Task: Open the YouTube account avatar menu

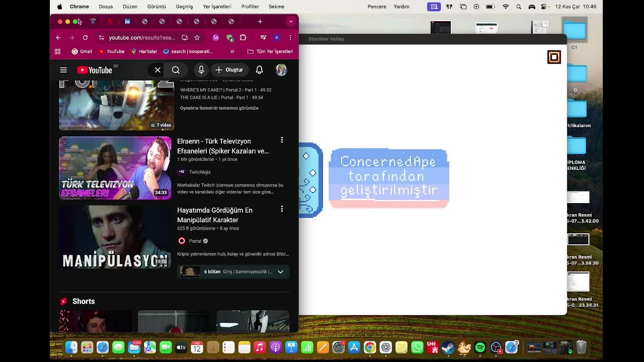Action: pos(281,70)
